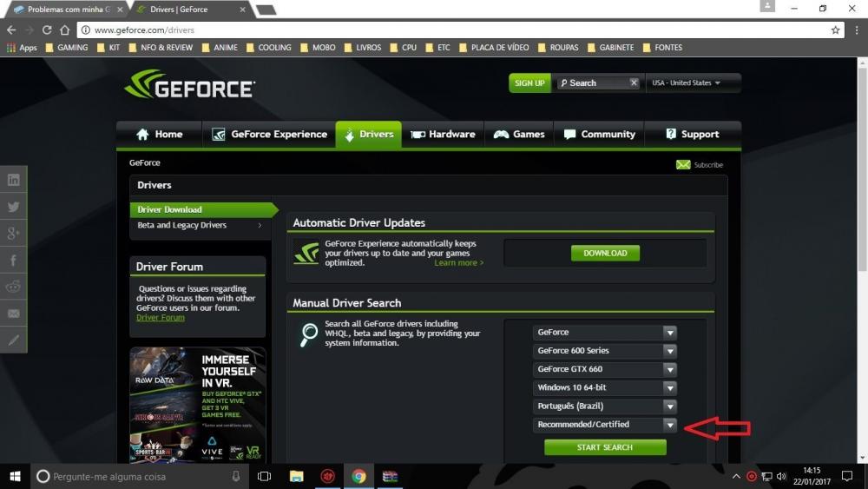This screenshot has width=868, height=489.
Task: Click the LinkedIn share icon in sidebar
Action: click(13, 180)
